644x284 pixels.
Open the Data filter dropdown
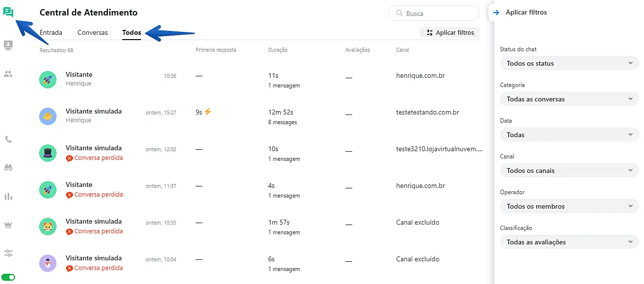(x=569, y=135)
